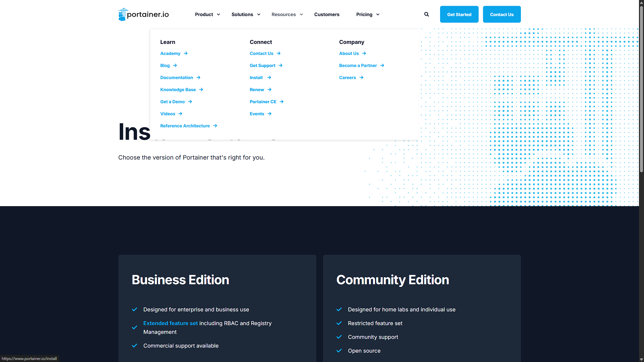Open the Documentation link

[x=176, y=77]
